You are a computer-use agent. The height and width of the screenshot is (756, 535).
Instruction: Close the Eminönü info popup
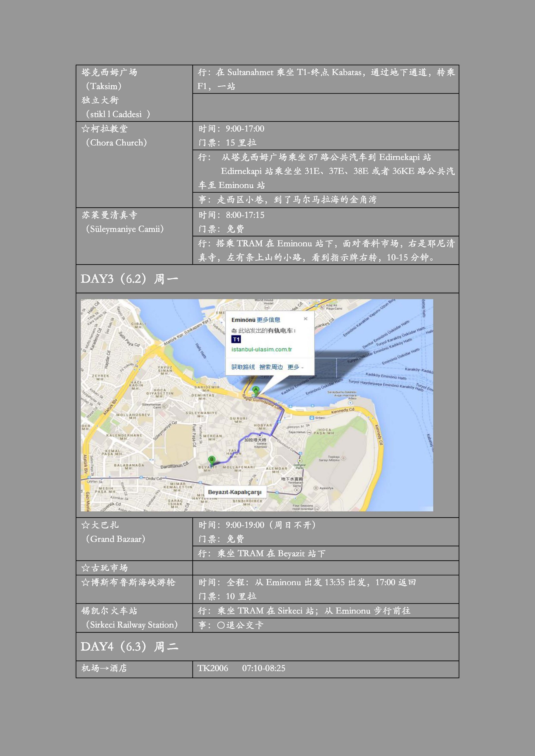(x=305, y=319)
